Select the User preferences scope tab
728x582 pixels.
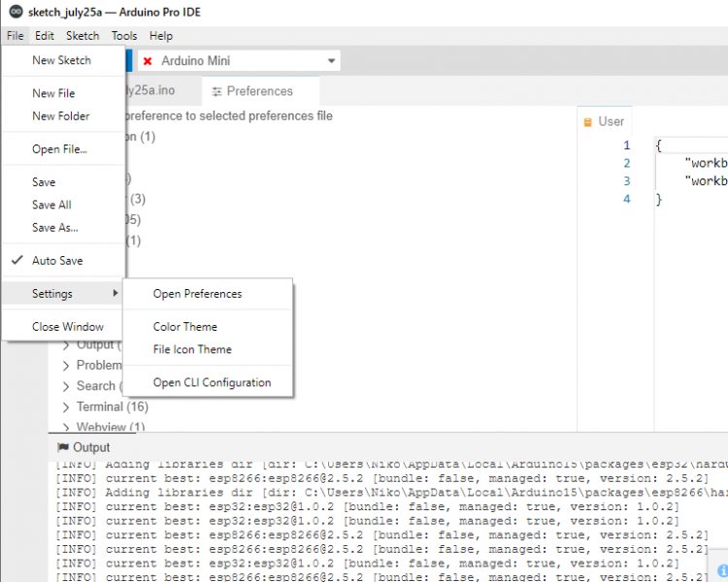605,121
